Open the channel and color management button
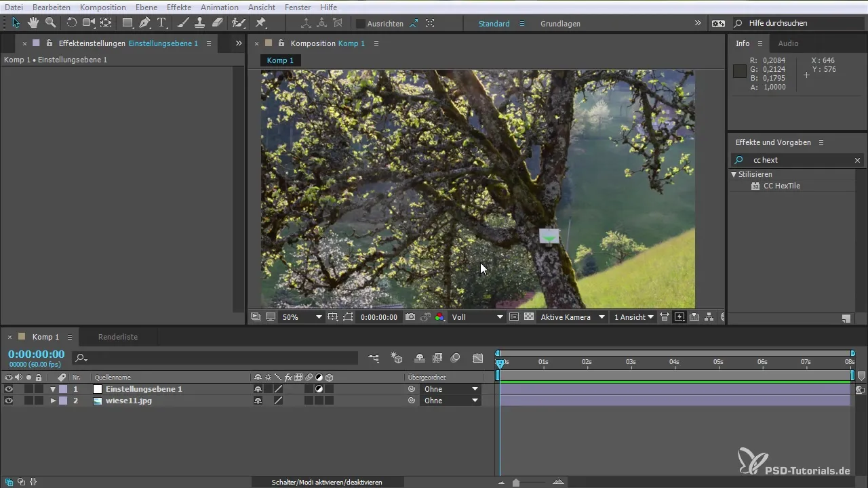 pos(440,317)
